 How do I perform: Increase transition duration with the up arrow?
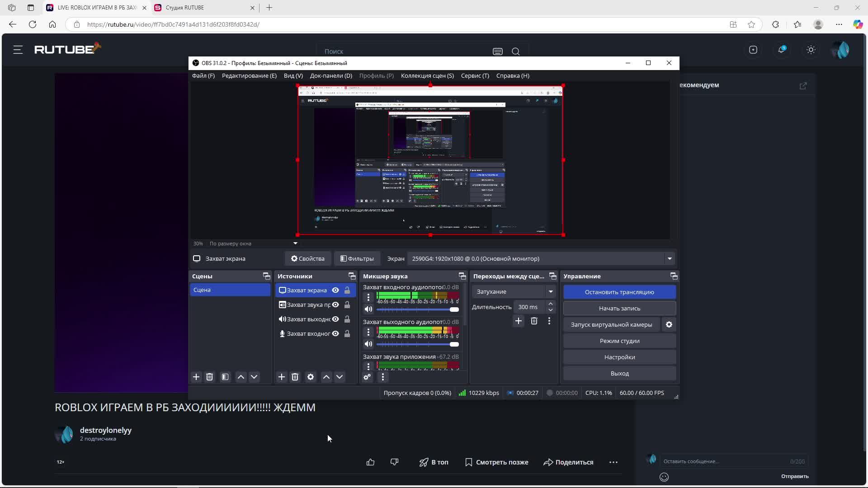pos(551,304)
